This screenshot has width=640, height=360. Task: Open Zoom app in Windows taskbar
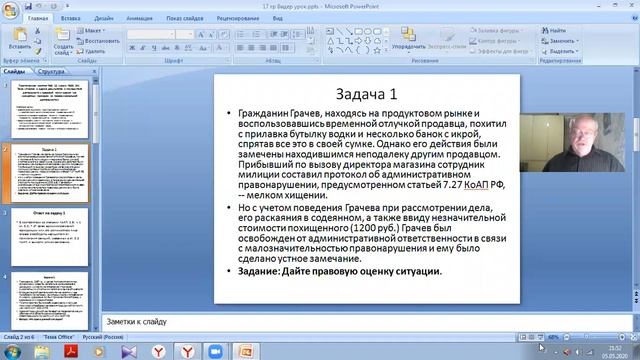[x=216, y=351]
